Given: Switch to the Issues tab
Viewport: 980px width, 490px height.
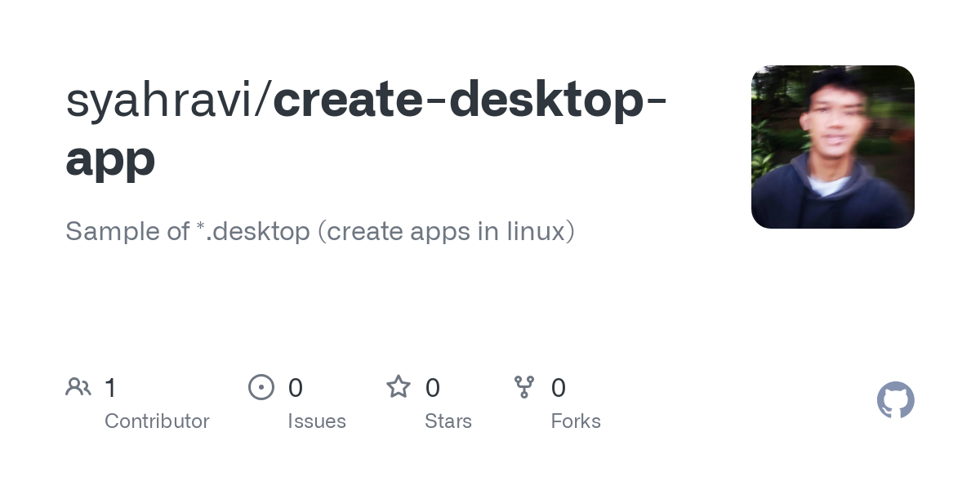Looking at the screenshot, I should (317, 421).
